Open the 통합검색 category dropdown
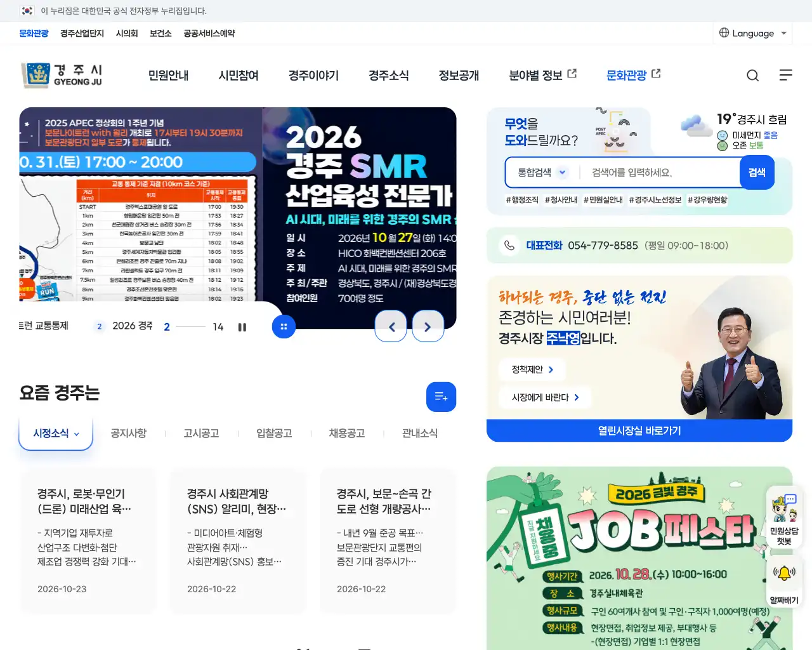This screenshot has height=650, width=812. 542,172
